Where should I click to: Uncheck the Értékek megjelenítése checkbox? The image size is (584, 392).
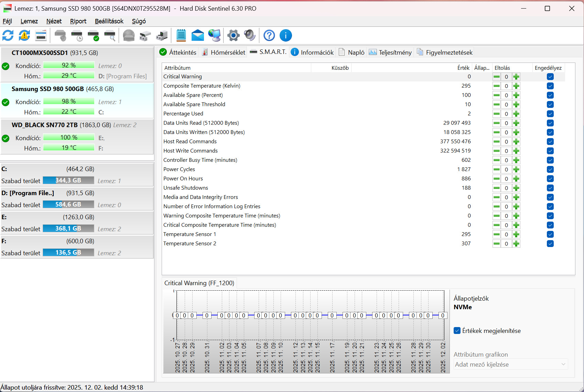click(457, 331)
